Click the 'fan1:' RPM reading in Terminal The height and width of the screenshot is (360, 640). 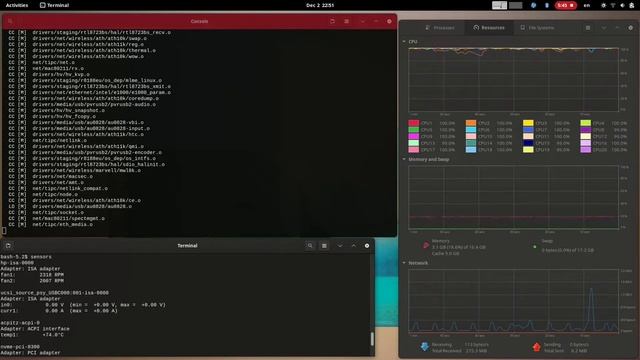[x=32, y=275]
